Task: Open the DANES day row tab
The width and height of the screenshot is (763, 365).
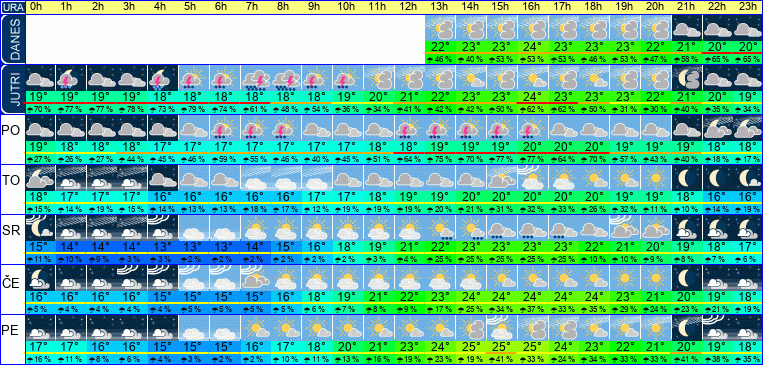Action: [x=12, y=39]
